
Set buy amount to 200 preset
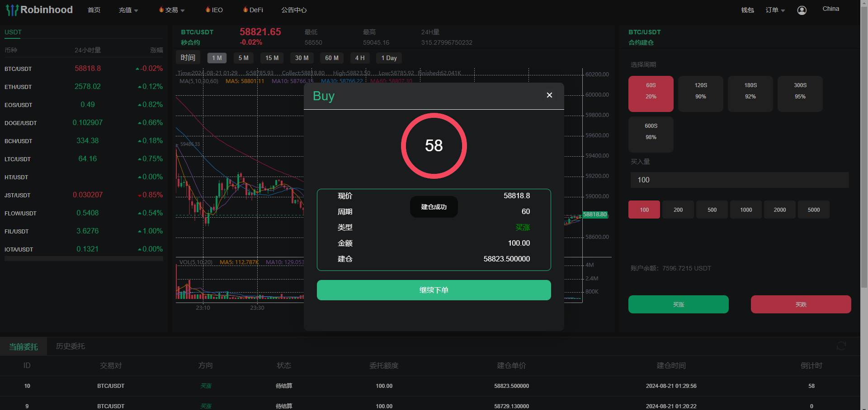pyautogui.click(x=678, y=210)
